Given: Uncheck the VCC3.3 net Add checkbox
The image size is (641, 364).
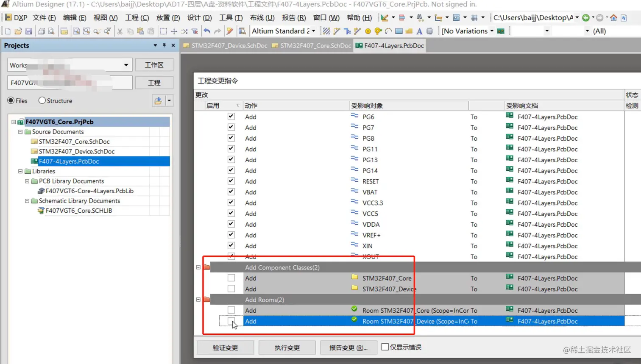Looking at the screenshot, I should [x=231, y=203].
